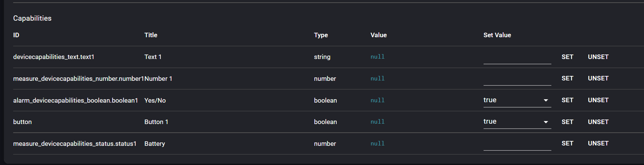The height and width of the screenshot is (165, 644).
Task: Click the Set Value column header
Action: pyautogui.click(x=497, y=35)
